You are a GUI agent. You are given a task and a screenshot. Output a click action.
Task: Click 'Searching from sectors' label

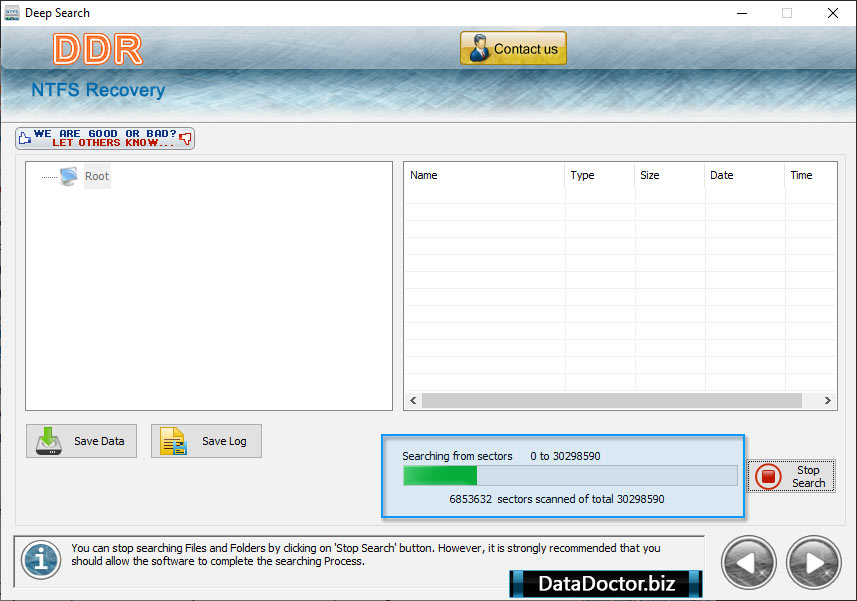click(x=457, y=456)
